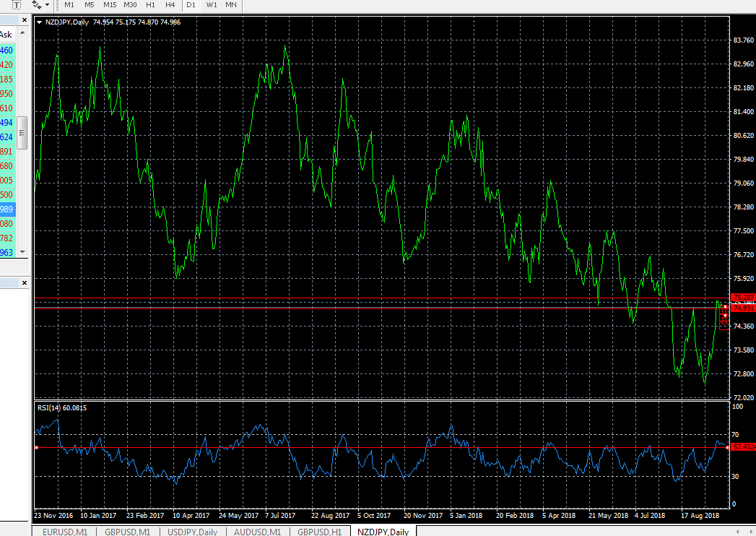Open the NZDJPY,Daily chart title dropdown triangle
Screen dimensions: 756x536
click(x=39, y=22)
